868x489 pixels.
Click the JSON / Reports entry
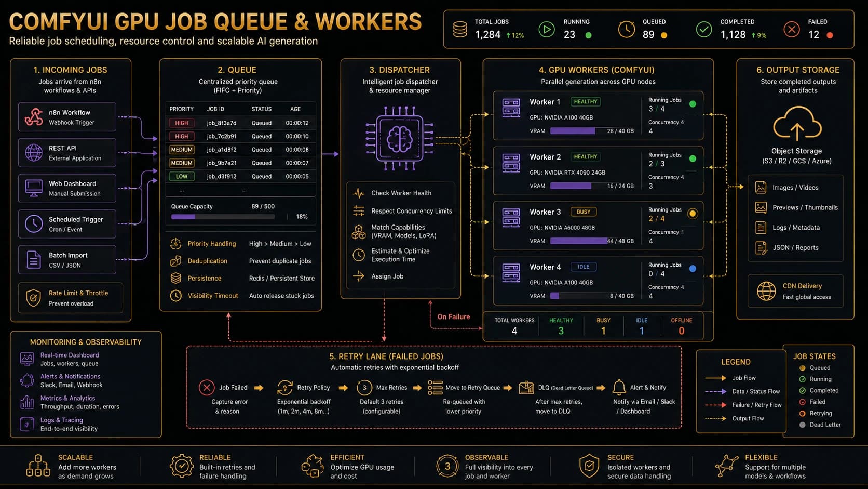point(795,248)
